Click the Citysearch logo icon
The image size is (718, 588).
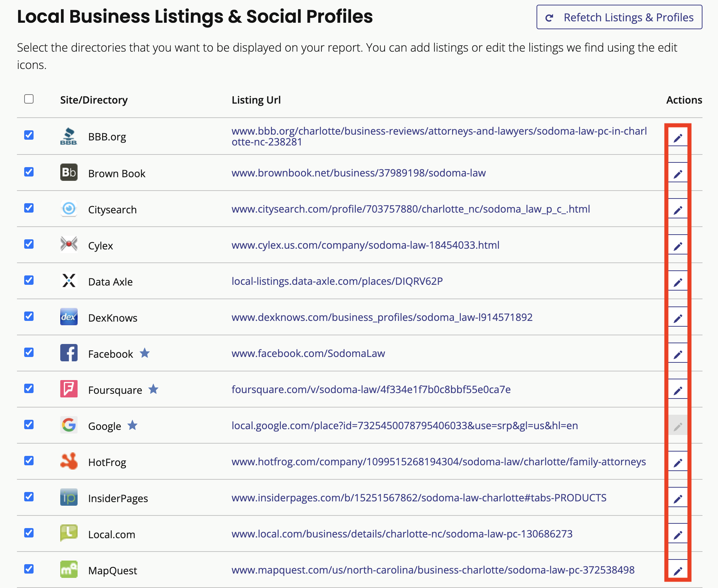69,209
